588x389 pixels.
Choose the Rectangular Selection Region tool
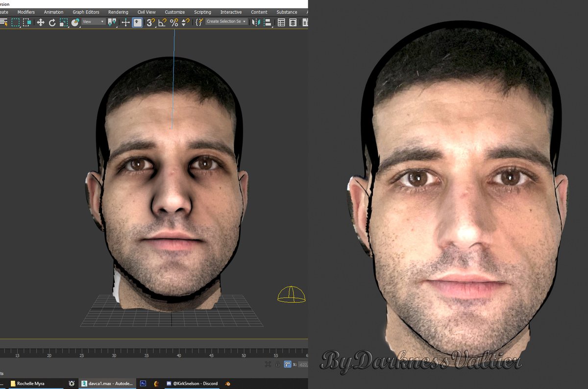(16, 22)
